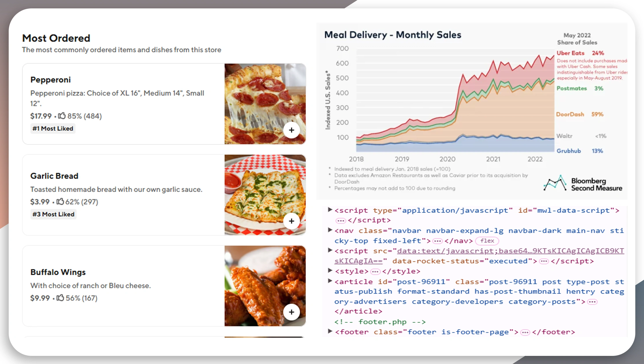Expand the footer is-footer-page node
Viewport: 644px width, 364px height.
click(330, 331)
